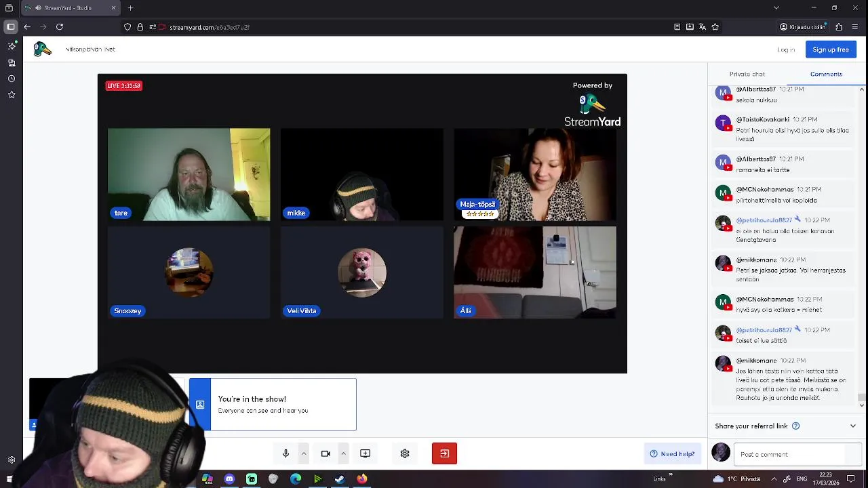Click the site lock icon
Image resolution: width=868 pixels, height=488 pixels.
click(140, 27)
